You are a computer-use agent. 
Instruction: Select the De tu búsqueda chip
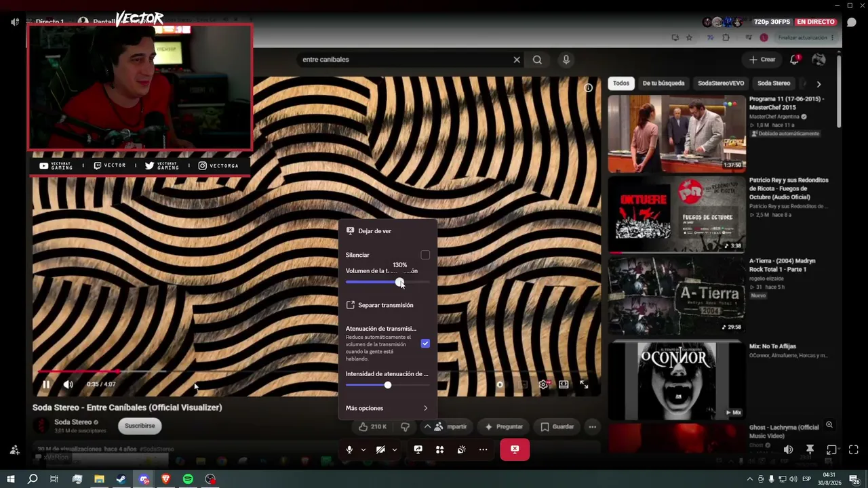[x=663, y=83]
